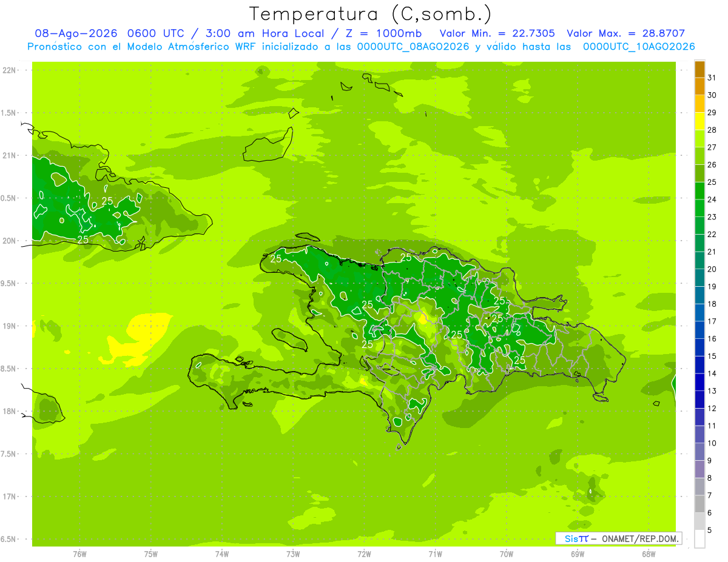Click the brown legend swatch above 31
728x562 pixels.
coord(699,69)
